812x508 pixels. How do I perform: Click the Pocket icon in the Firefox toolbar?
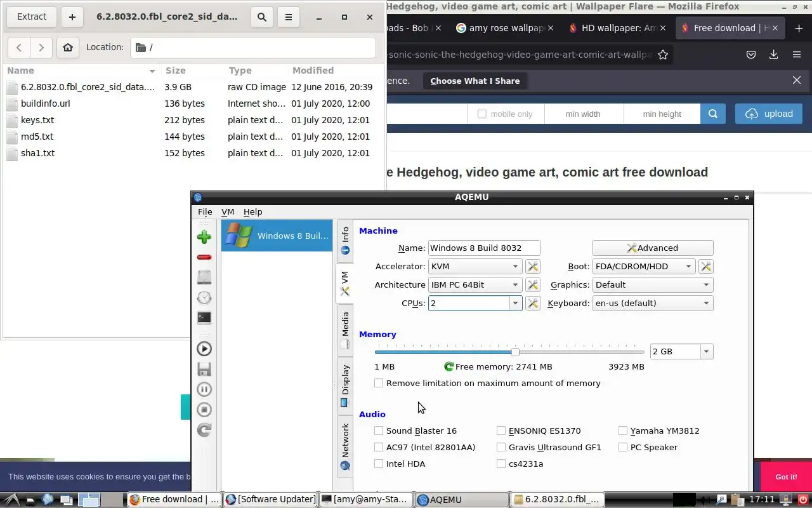751,55
